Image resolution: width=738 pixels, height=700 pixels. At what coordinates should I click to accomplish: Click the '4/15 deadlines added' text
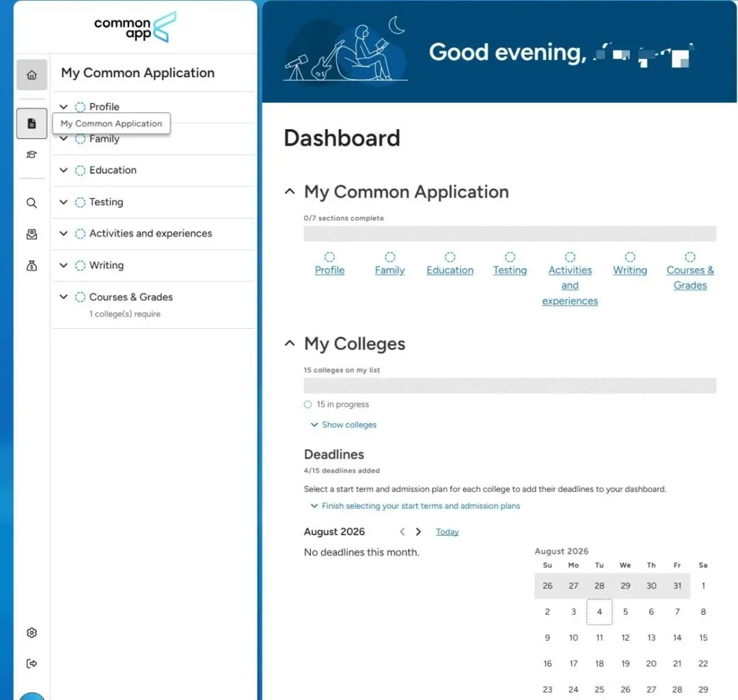[342, 470]
